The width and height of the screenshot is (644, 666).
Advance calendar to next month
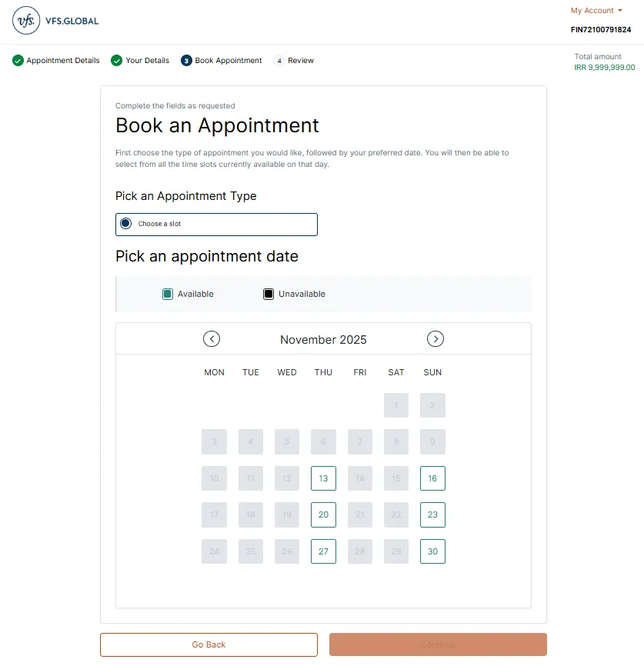(435, 339)
